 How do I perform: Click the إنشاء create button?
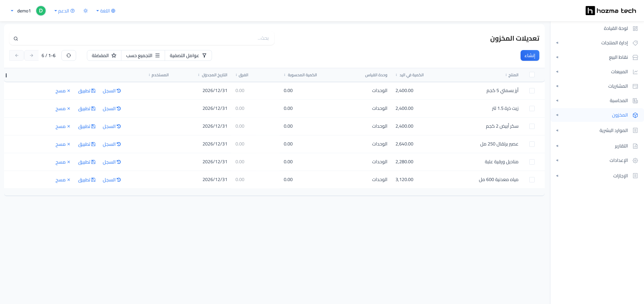(x=530, y=55)
